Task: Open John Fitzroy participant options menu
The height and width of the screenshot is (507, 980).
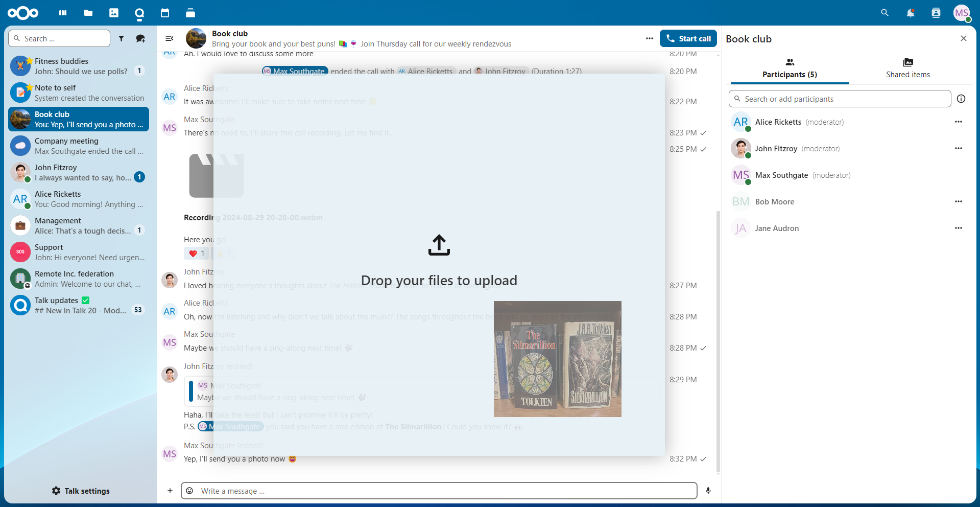Action: point(959,148)
